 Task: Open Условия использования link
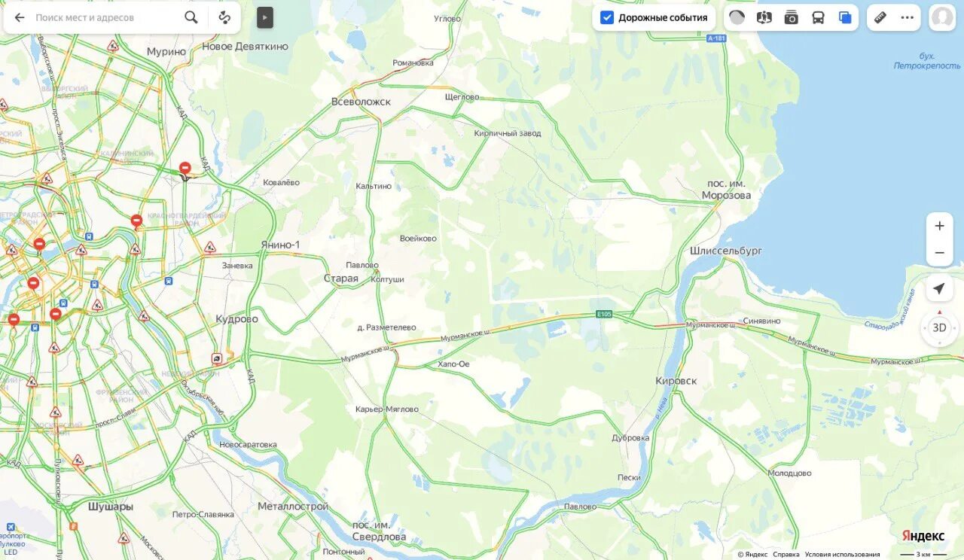point(842,555)
